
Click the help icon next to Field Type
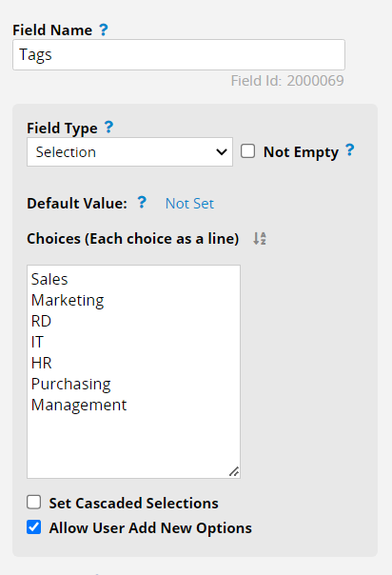(108, 128)
